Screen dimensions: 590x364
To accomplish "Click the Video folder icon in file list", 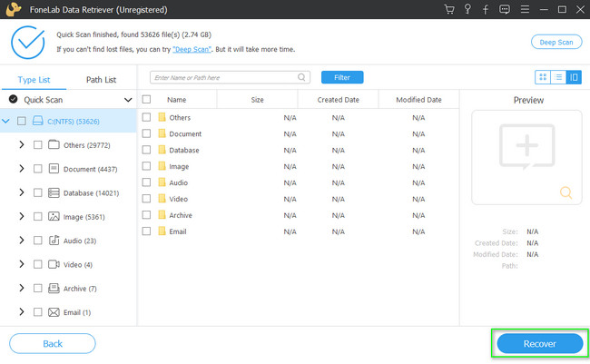I will (x=162, y=199).
